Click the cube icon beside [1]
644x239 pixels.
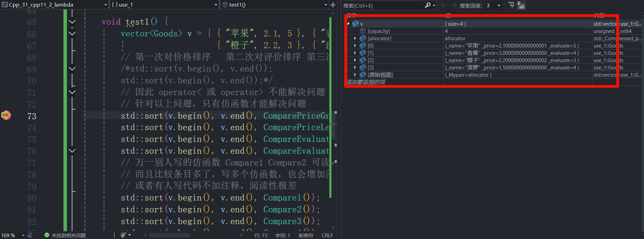(363, 53)
